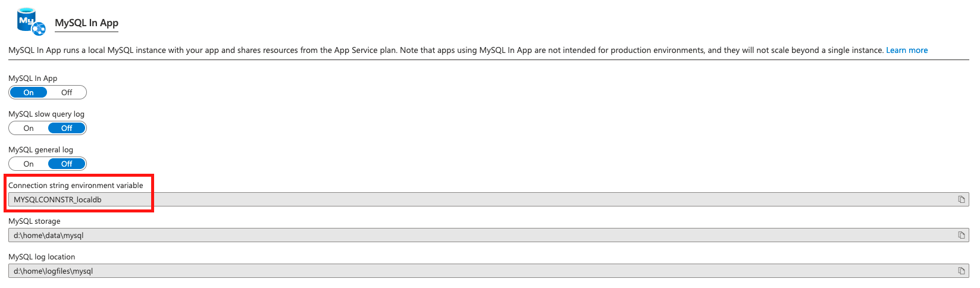Click the MySQL In App heading

pyautogui.click(x=86, y=23)
